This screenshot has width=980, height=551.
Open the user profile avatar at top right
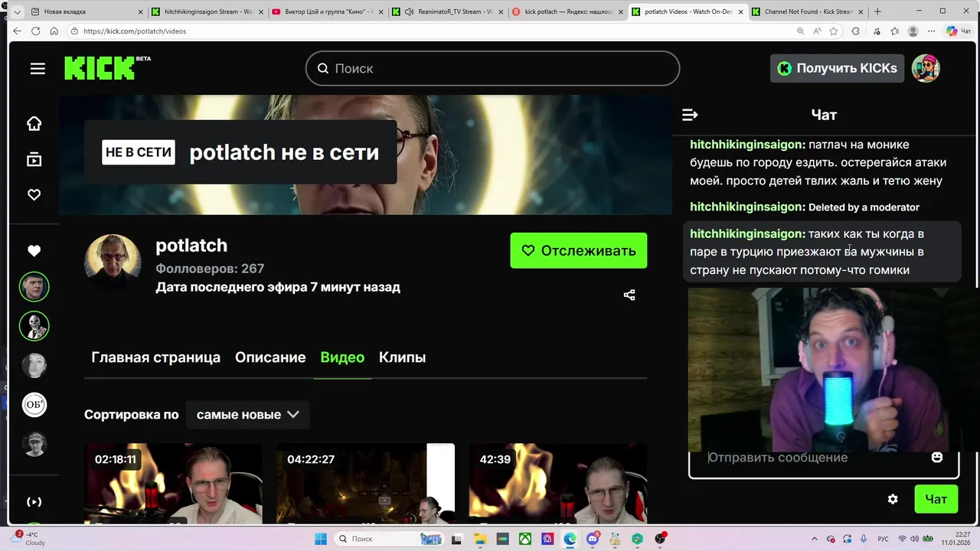(926, 68)
